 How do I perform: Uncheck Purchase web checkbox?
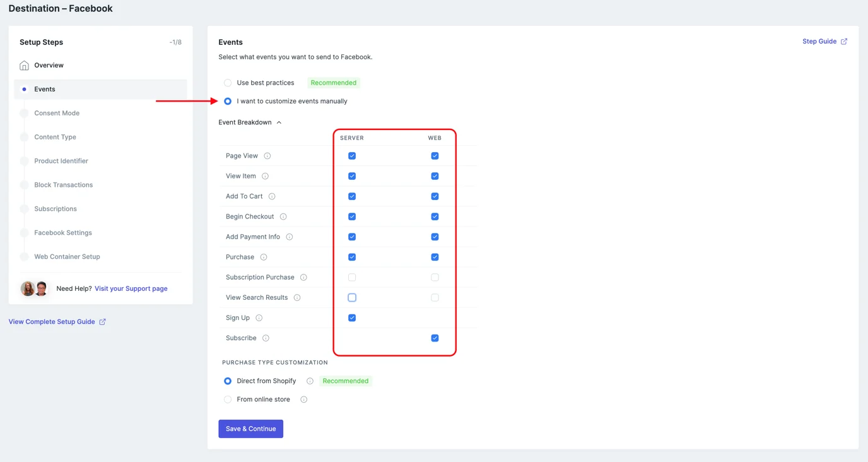pos(435,257)
